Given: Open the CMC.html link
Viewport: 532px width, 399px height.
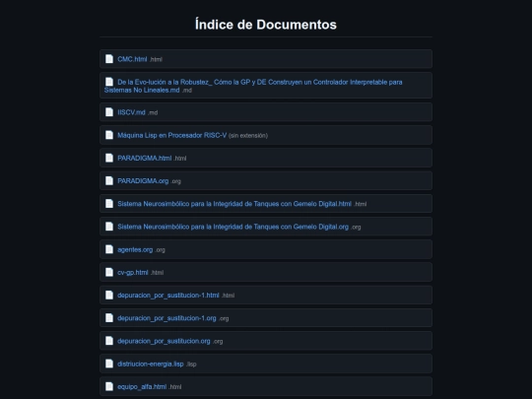Looking at the screenshot, I should (x=132, y=59).
